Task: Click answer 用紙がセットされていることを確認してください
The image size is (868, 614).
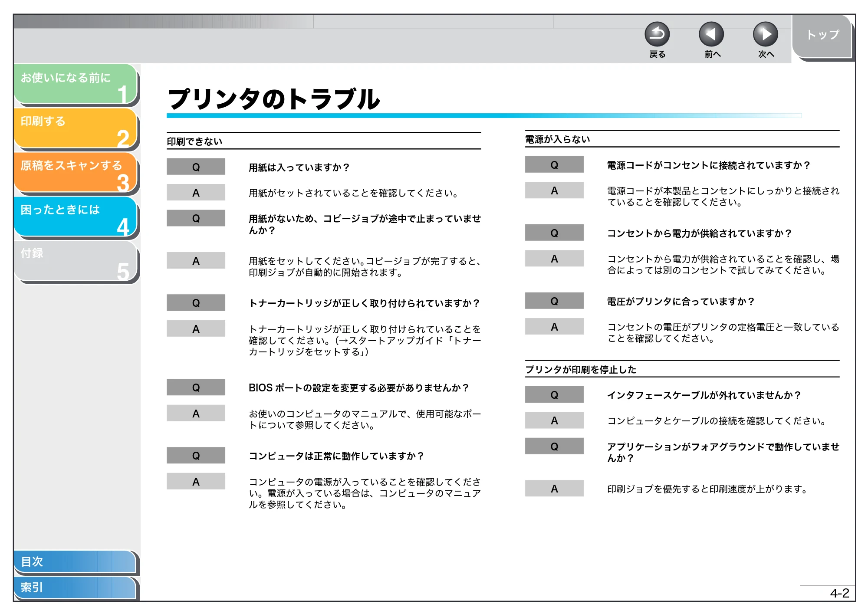Action: (x=354, y=193)
